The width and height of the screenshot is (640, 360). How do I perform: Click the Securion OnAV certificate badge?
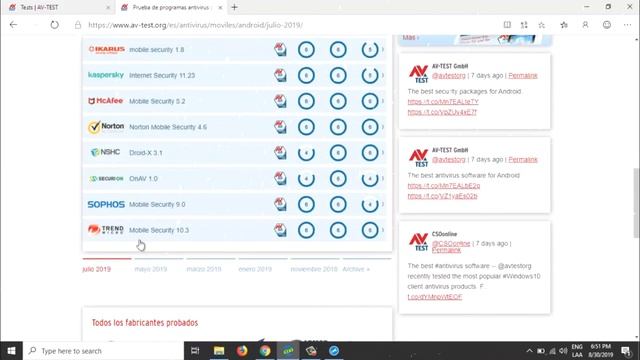click(280, 178)
